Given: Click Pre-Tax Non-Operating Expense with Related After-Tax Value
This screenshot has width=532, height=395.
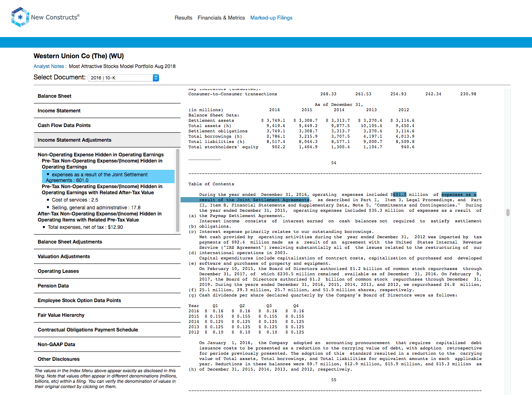Looking at the screenshot, I should point(102,189).
